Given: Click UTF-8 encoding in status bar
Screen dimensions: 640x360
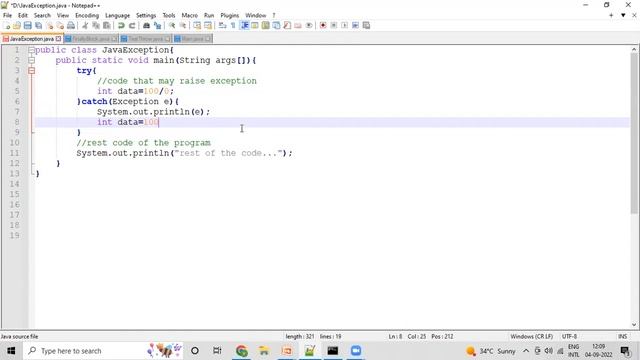Looking at the screenshot, I should pyautogui.click(x=569, y=336).
